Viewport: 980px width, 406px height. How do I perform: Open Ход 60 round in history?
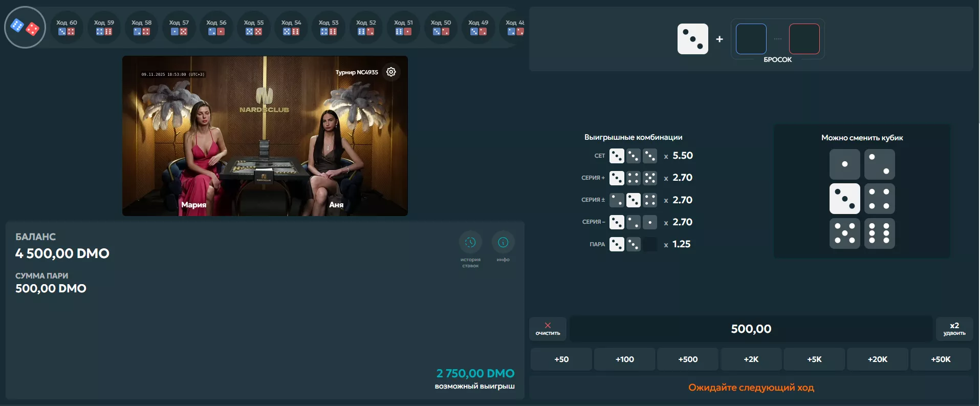(x=67, y=28)
